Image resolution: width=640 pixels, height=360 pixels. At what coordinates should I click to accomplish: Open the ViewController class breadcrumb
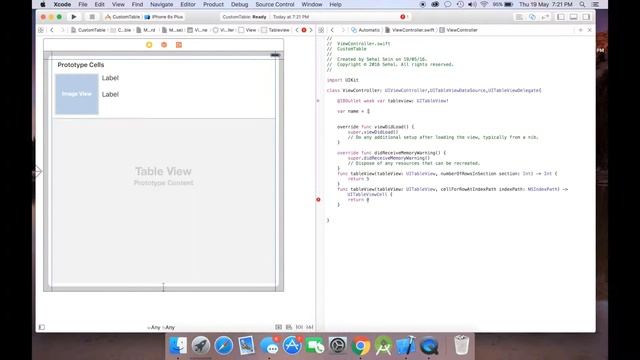pos(458,30)
